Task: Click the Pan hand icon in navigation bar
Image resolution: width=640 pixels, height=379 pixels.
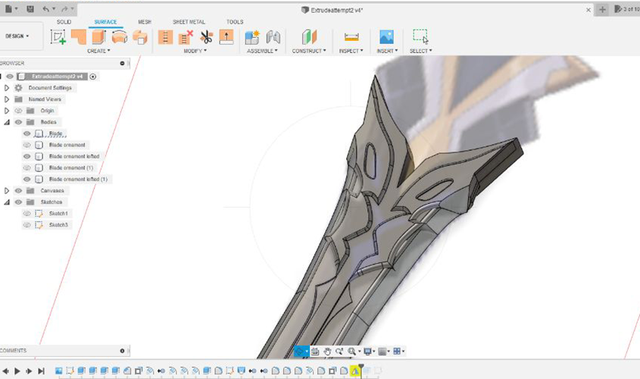Action: point(327,351)
